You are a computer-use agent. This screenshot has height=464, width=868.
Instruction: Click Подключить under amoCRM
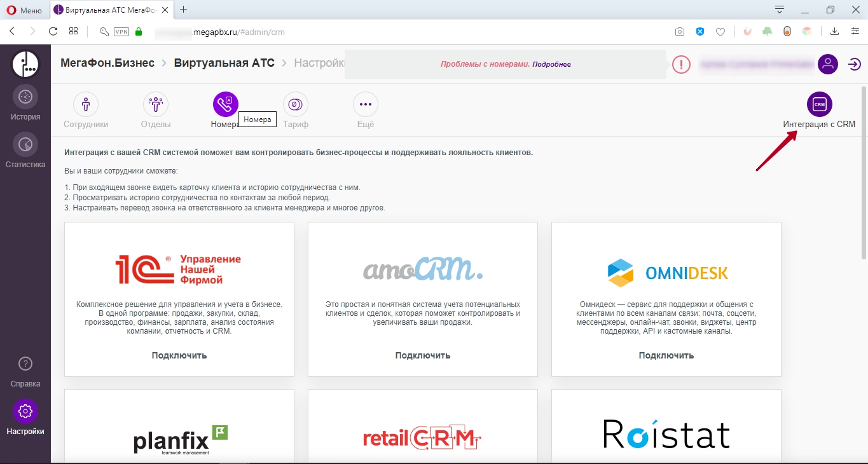pyautogui.click(x=423, y=355)
